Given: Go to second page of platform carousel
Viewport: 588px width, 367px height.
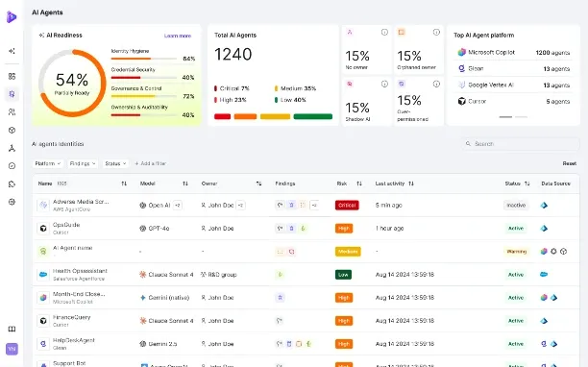Looking at the screenshot, I should pyautogui.click(x=521, y=117).
